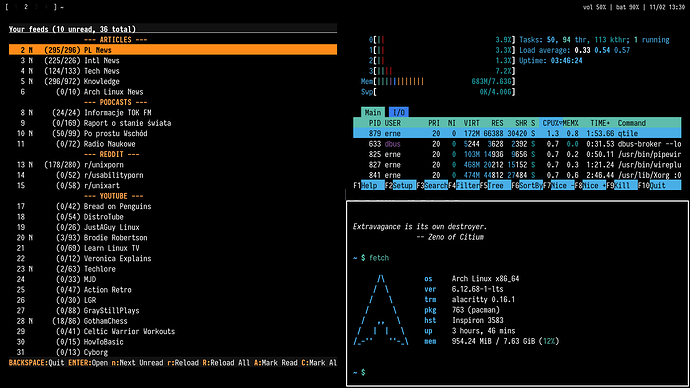Select the Informacje TOK FM podcast
This screenshot has width=690, height=388.
(x=173, y=113)
